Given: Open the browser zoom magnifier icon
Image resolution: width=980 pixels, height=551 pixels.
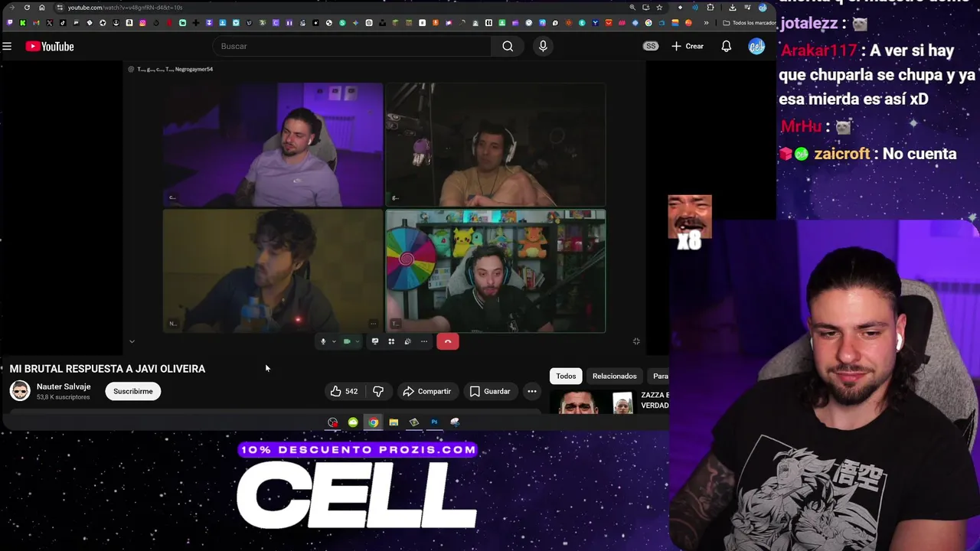Looking at the screenshot, I should pos(632,8).
